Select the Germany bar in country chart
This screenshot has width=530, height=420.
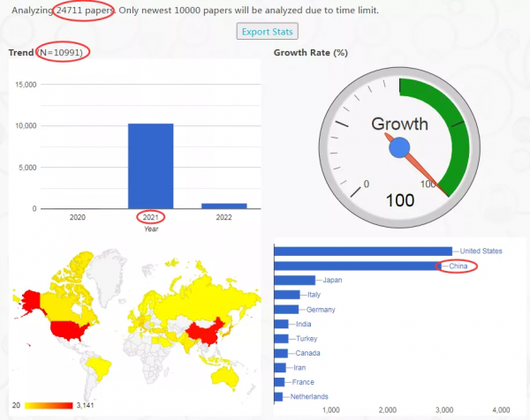click(286, 310)
